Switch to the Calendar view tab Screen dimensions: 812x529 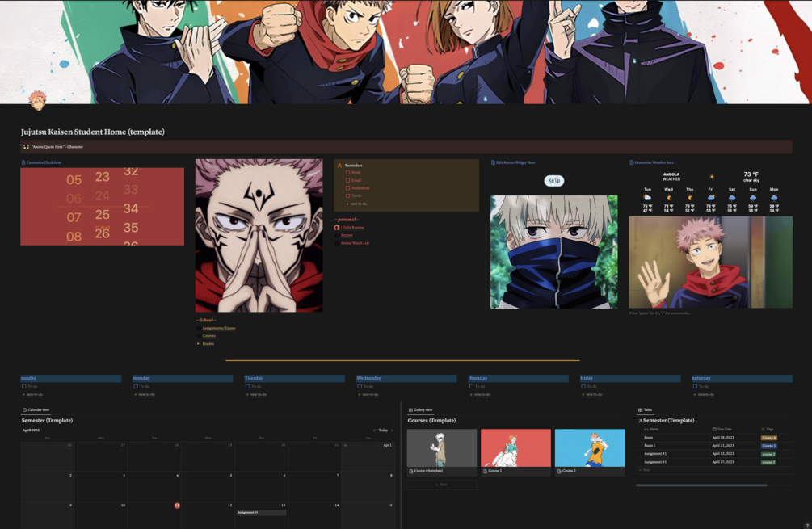coord(36,410)
